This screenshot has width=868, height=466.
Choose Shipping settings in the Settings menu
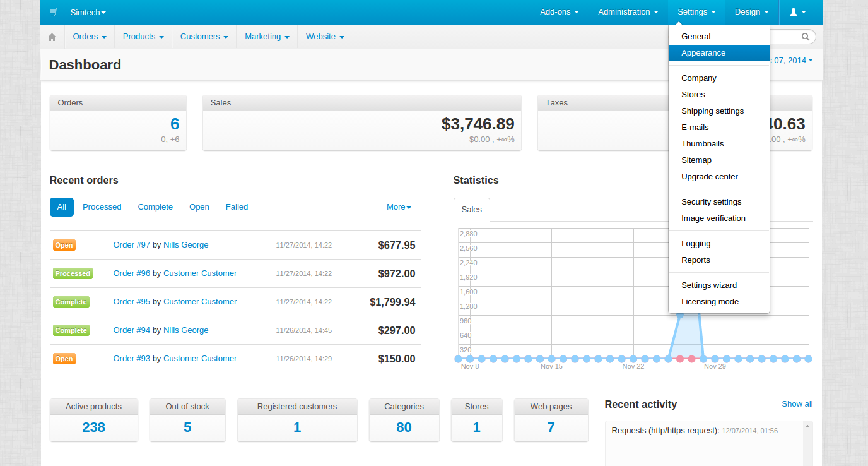[712, 111]
